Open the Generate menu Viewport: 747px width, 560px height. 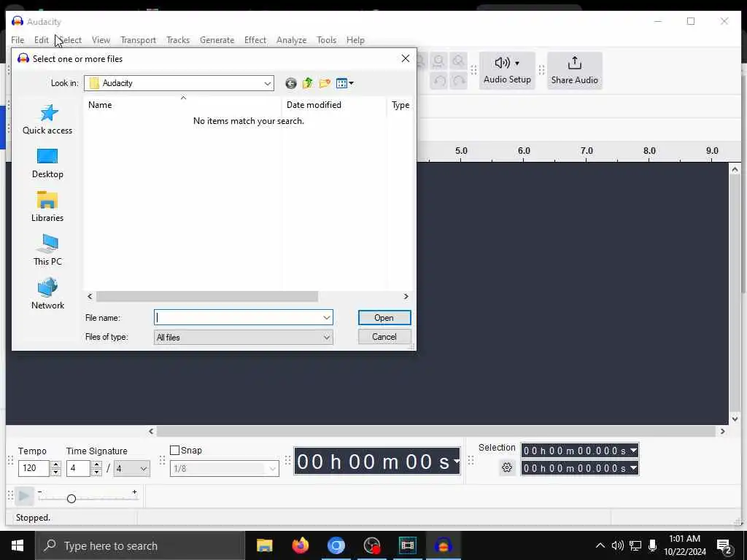point(217,40)
